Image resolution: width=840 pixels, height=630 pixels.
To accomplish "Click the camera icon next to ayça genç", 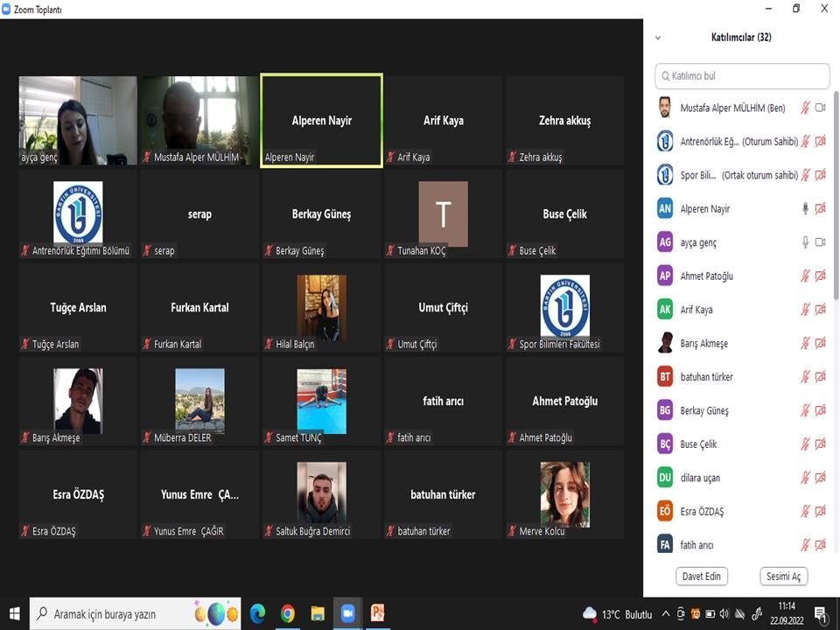I will coord(820,242).
